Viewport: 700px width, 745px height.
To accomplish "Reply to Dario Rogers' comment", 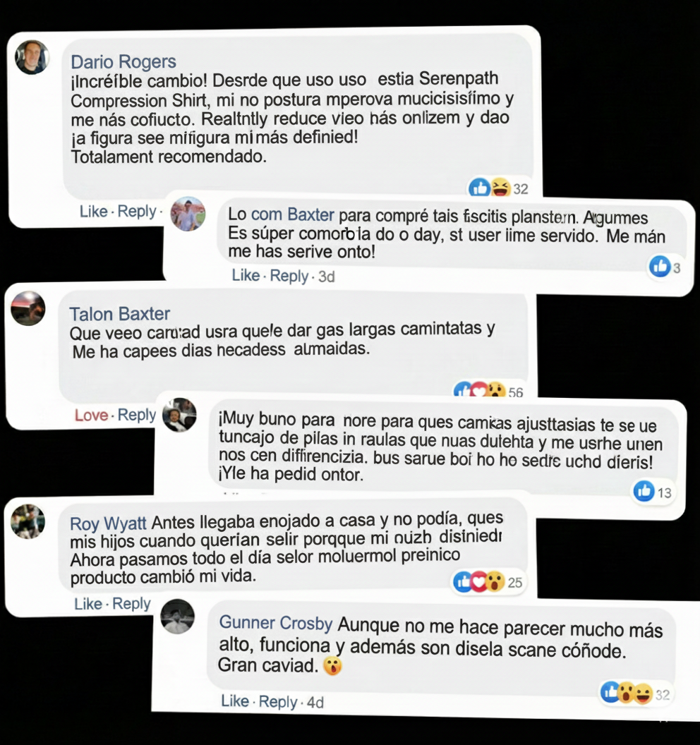I will [137, 211].
